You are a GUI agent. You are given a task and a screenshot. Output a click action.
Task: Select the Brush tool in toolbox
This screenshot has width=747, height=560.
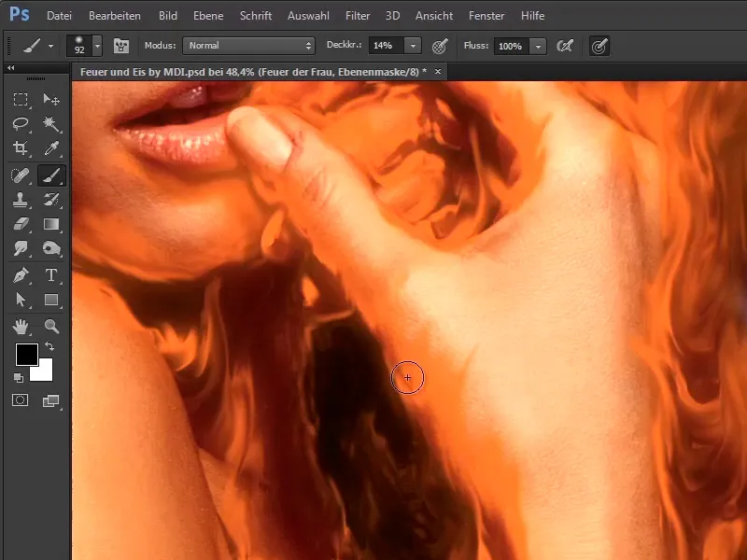[51, 175]
